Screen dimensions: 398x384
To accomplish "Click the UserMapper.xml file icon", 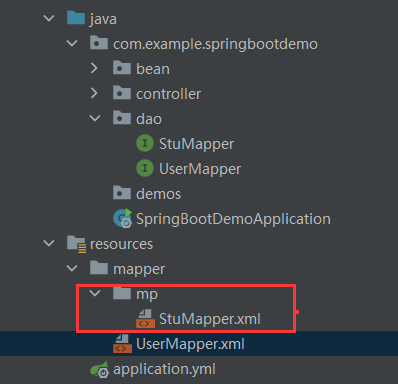I will click(122, 344).
